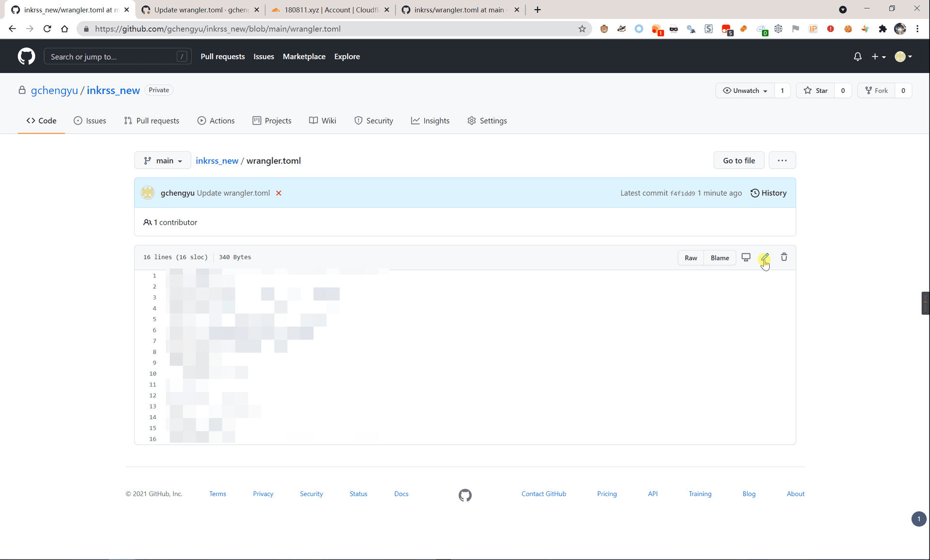The image size is (930, 560).
Task: Click the f4f1dd9 commit hash
Action: (682, 193)
